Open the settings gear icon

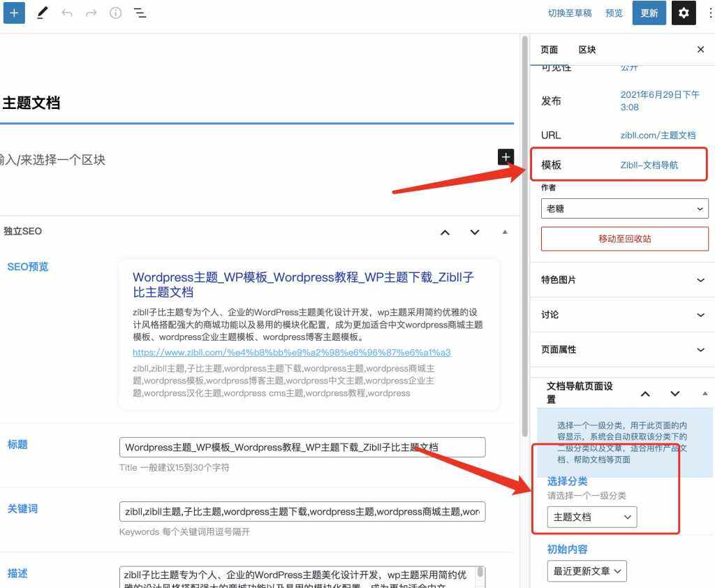pos(684,13)
